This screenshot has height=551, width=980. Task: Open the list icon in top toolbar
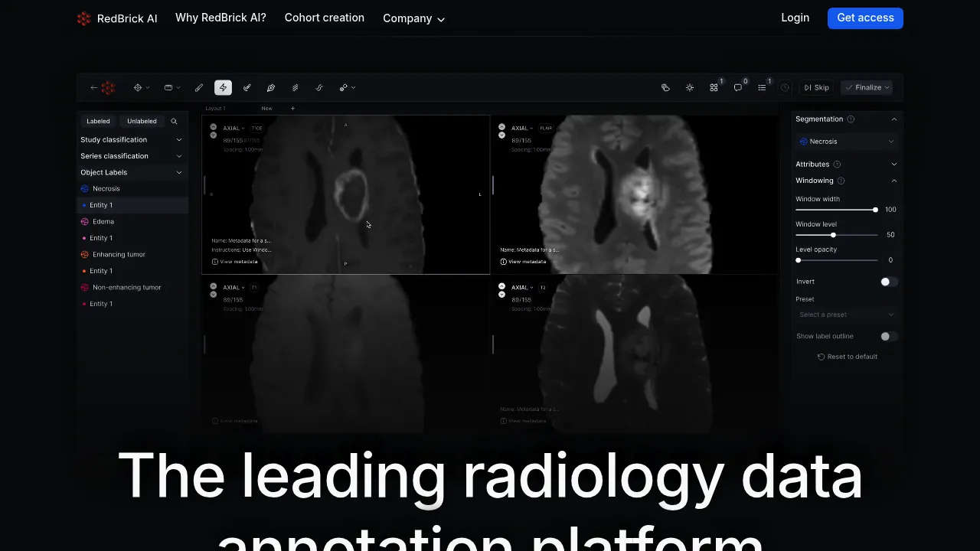(x=763, y=88)
